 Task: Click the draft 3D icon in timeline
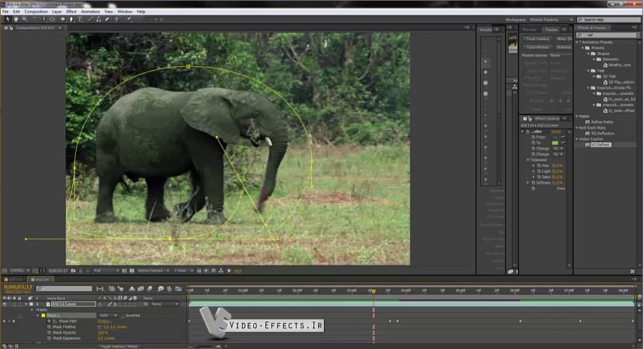click(x=121, y=289)
